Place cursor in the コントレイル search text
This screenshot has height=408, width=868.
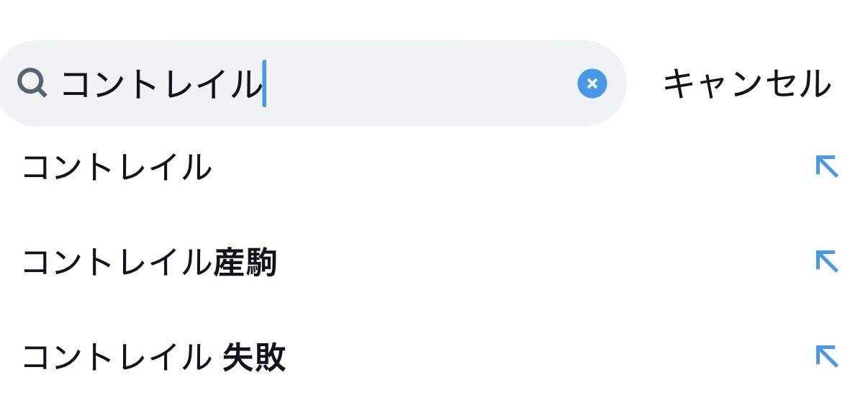pyautogui.click(x=161, y=84)
